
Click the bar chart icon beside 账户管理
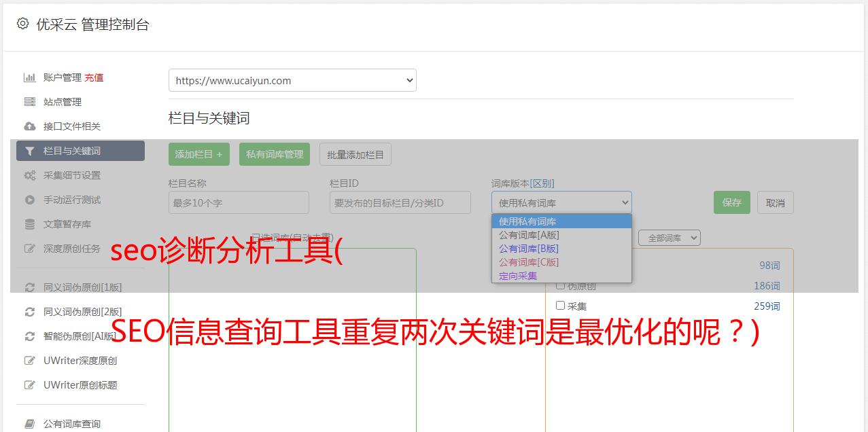tap(29, 77)
